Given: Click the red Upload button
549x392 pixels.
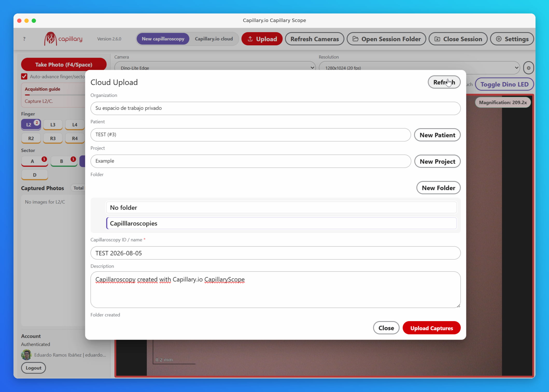Looking at the screenshot, I should tap(262, 39).
